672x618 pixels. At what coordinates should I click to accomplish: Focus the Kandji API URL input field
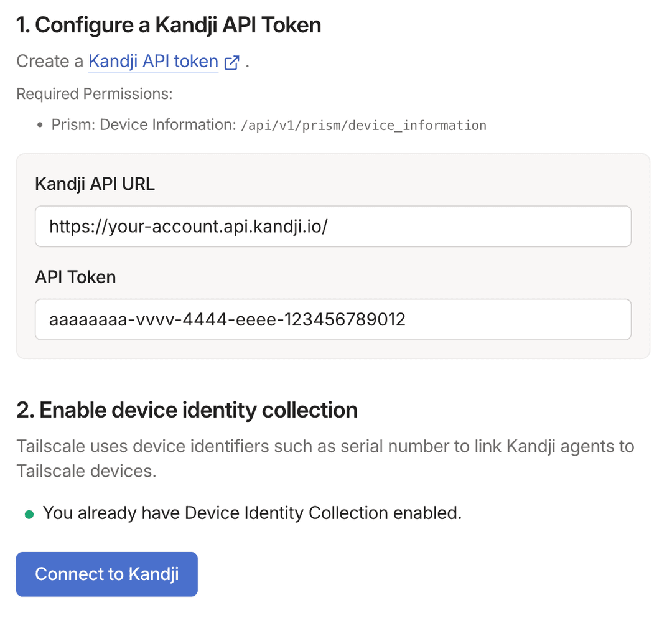pyautogui.click(x=333, y=226)
